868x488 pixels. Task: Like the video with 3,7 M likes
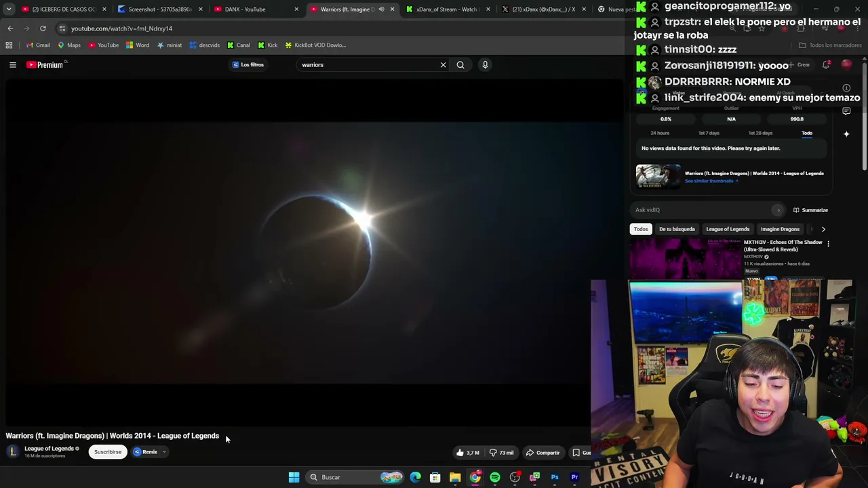pyautogui.click(x=468, y=453)
